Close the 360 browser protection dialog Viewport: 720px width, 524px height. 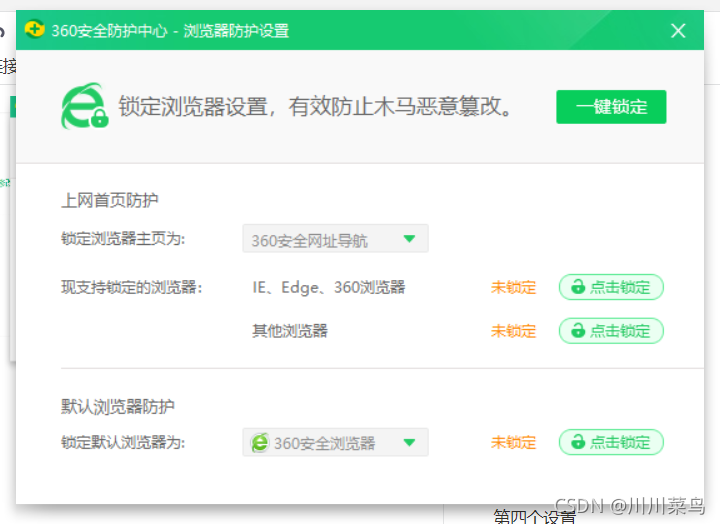pos(678,31)
